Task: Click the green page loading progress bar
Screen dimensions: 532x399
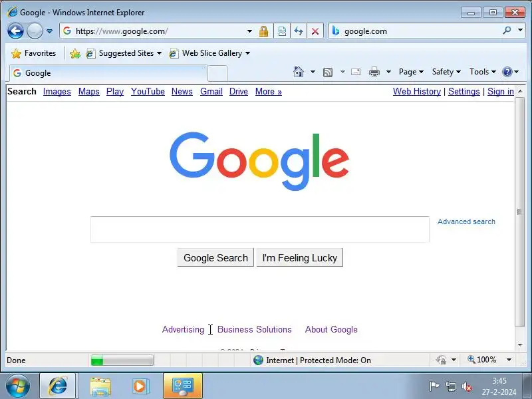Action: 122,360
